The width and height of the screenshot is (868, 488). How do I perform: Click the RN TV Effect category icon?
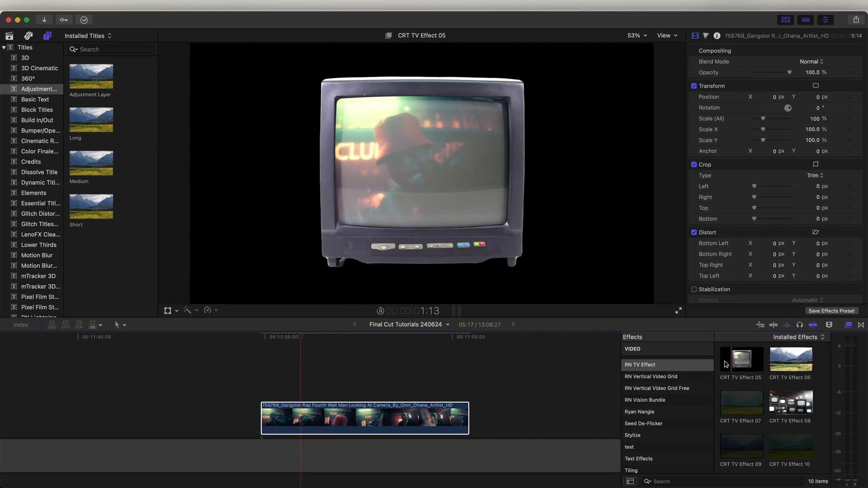pos(640,364)
